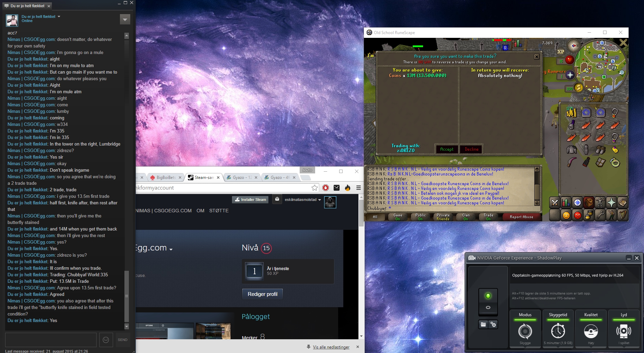Click the Run energy orb showing 100

(578, 88)
